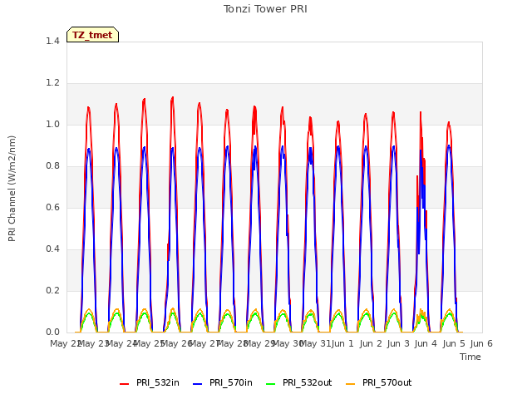Viewport: 532px width, 399px height.
Task: Click the May 31 x-axis tick label
Action: [x=315, y=343]
